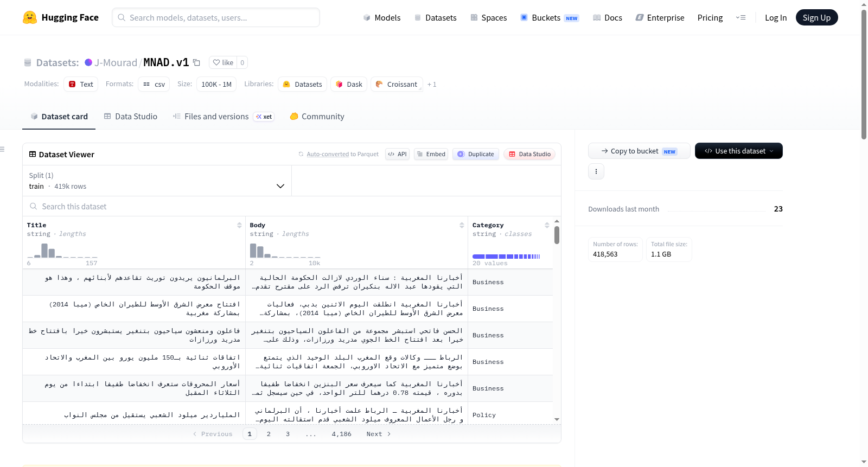Click the 100K - 1M size tag

(216, 84)
